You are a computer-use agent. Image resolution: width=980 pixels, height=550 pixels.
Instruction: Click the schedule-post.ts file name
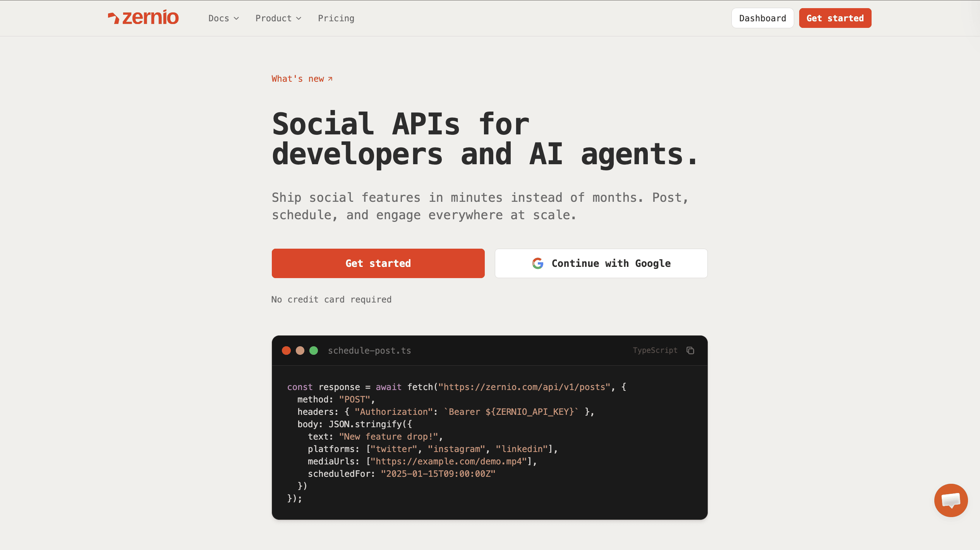pos(369,351)
